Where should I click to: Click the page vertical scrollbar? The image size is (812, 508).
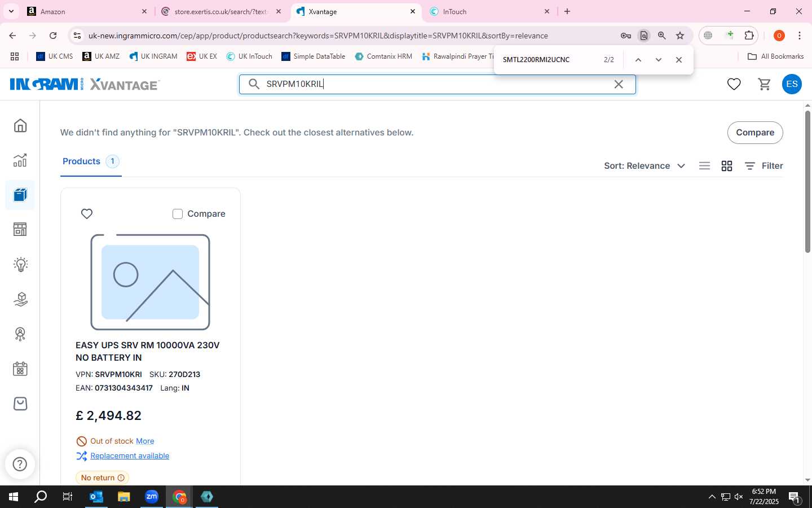[x=807, y=181]
